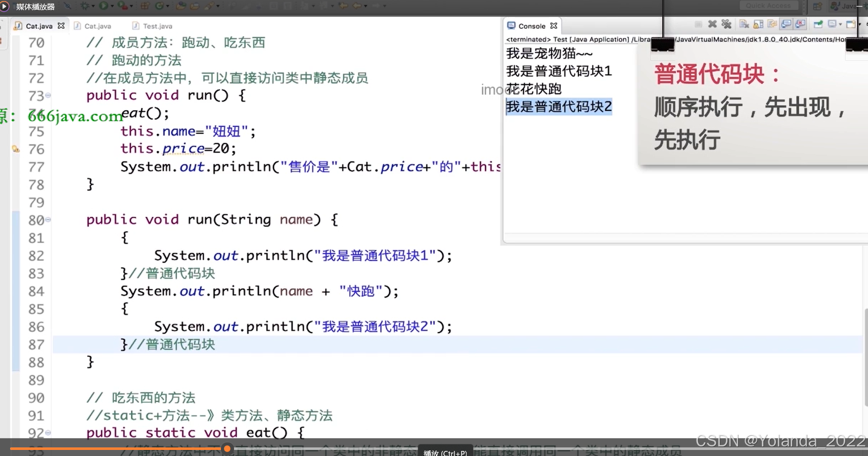Click the Last Edit Location back arrow
868x456 pixels.
click(344, 6)
